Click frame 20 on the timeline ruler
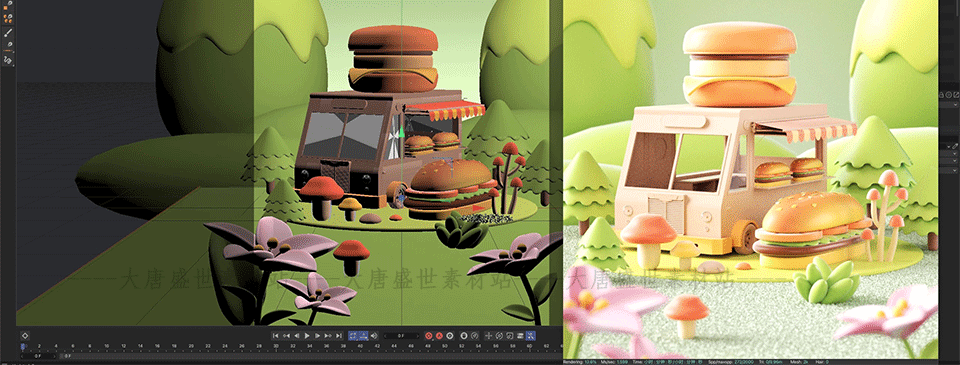The image size is (960, 365). [x=191, y=347]
